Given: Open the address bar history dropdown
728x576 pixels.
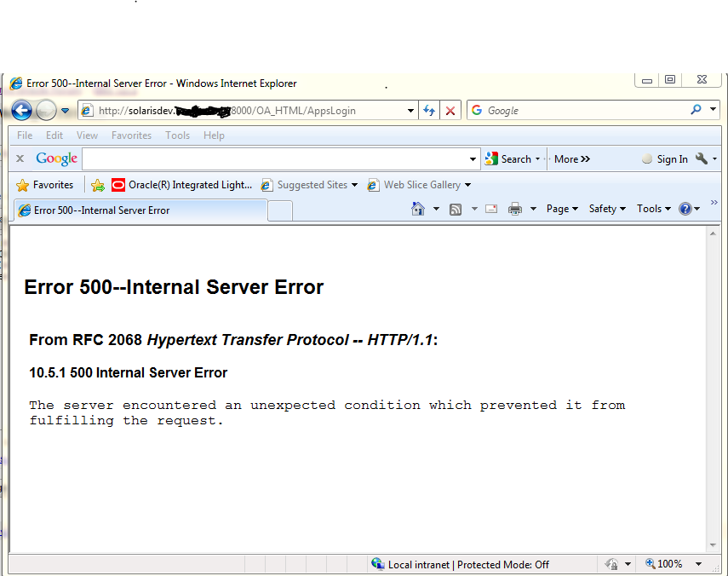Looking at the screenshot, I should [x=410, y=111].
